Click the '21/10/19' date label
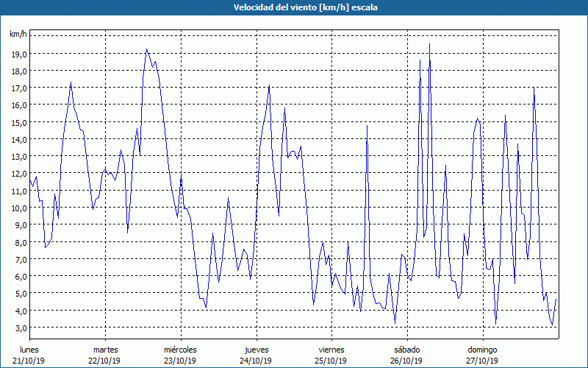588x368 pixels. coord(29,361)
